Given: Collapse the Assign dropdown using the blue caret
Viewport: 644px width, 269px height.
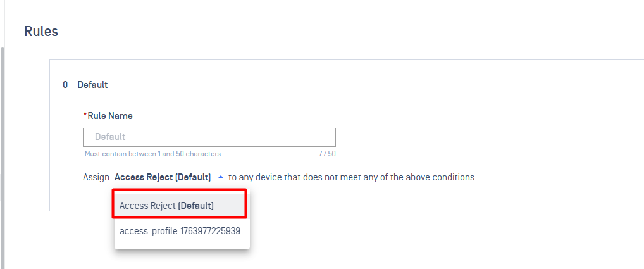Looking at the screenshot, I should click(x=220, y=177).
